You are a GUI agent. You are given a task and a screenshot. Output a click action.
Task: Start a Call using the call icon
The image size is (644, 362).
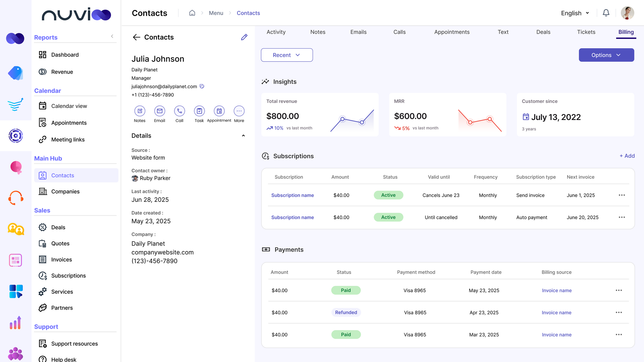(x=179, y=111)
